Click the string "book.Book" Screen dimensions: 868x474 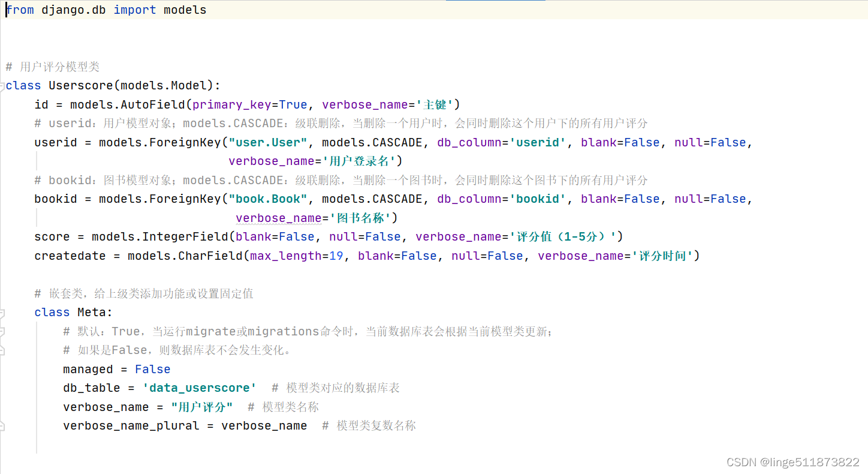coord(268,199)
